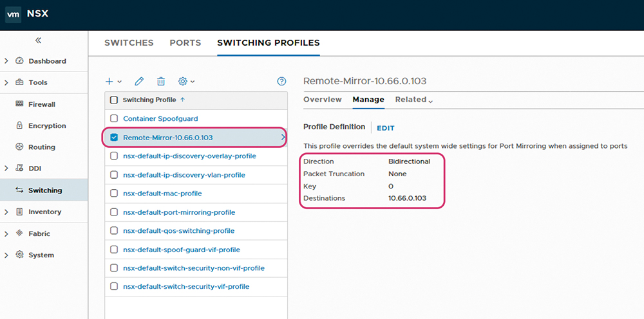Switch to the PORTS tab

[185, 42]
